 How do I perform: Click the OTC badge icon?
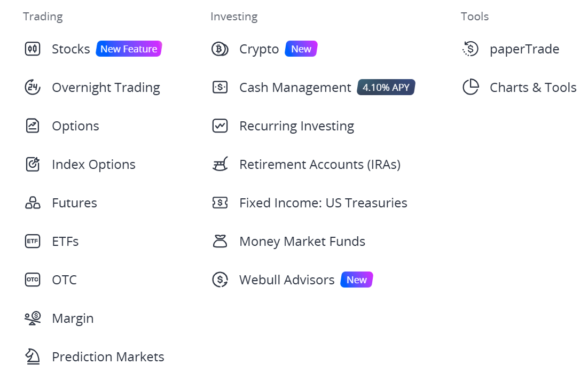[33, 280]
